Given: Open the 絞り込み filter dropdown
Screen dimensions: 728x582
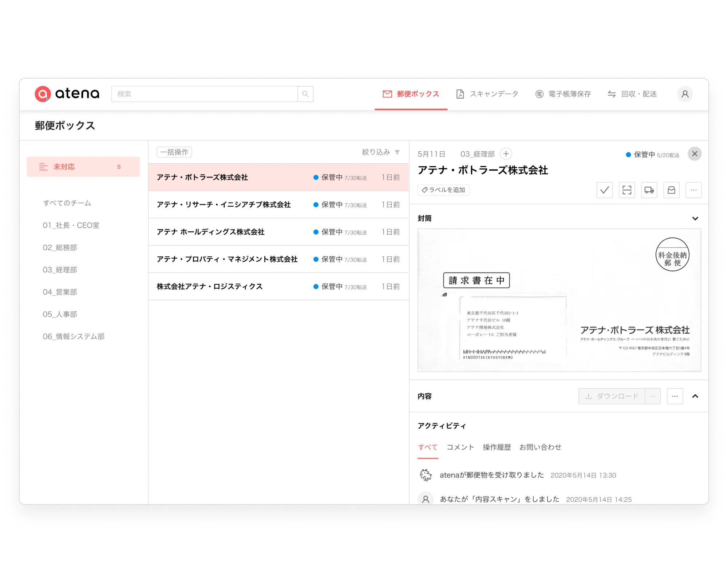Looking at the screenshot, I should pyautogui.click(x=381, y=152).
